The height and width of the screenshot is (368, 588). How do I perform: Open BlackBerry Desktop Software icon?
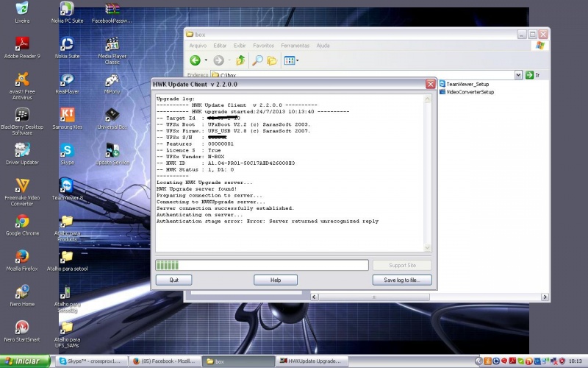point(22,121)
